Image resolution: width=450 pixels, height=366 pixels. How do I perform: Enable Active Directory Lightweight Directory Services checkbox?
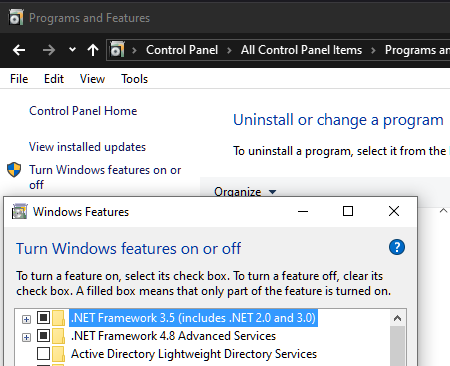point(43,354)
